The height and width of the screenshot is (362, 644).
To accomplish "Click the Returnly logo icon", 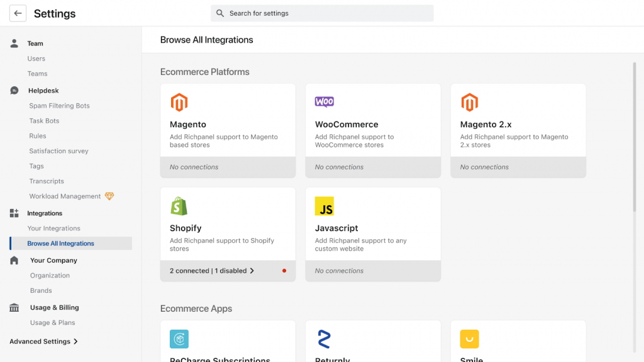I will click(324, 339).
